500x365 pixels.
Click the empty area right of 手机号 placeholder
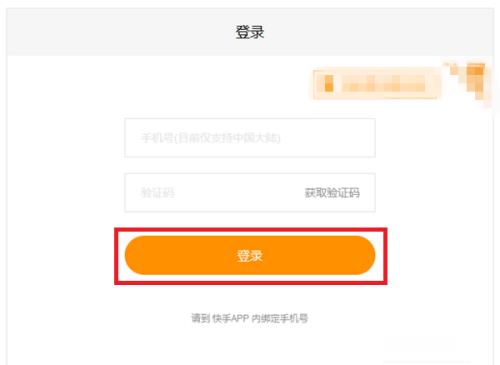(x=328, y=137)
